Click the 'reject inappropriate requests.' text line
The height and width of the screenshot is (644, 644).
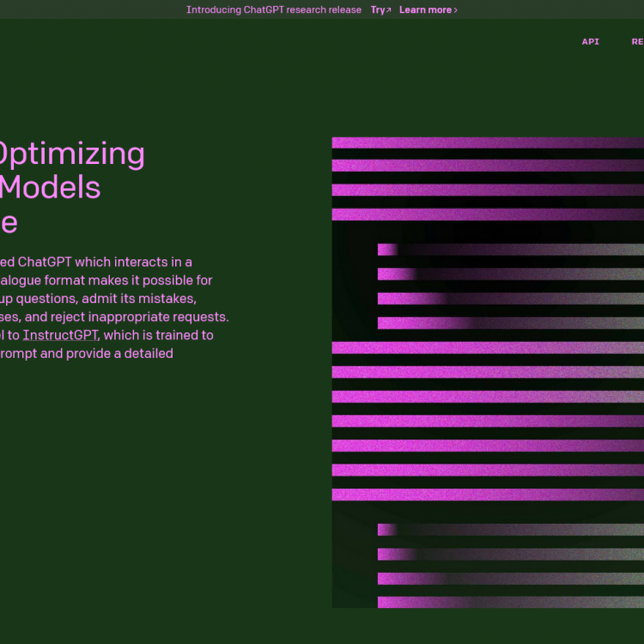(114, 317)
